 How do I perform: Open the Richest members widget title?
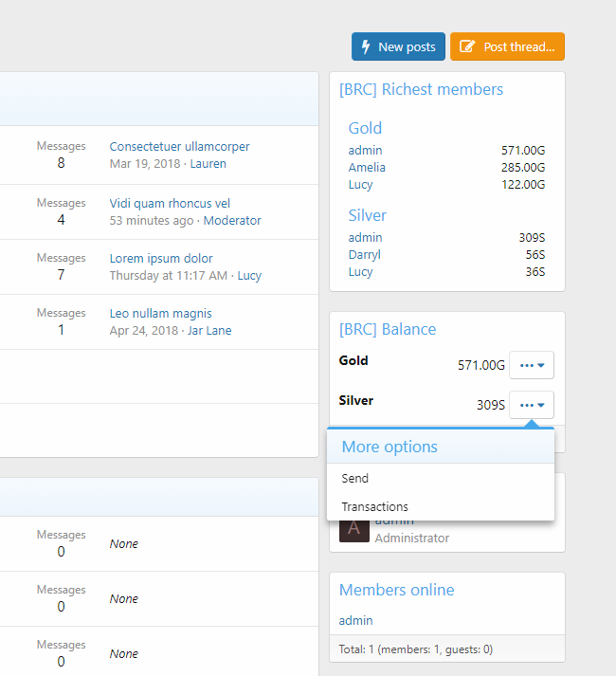click(421, 90)
